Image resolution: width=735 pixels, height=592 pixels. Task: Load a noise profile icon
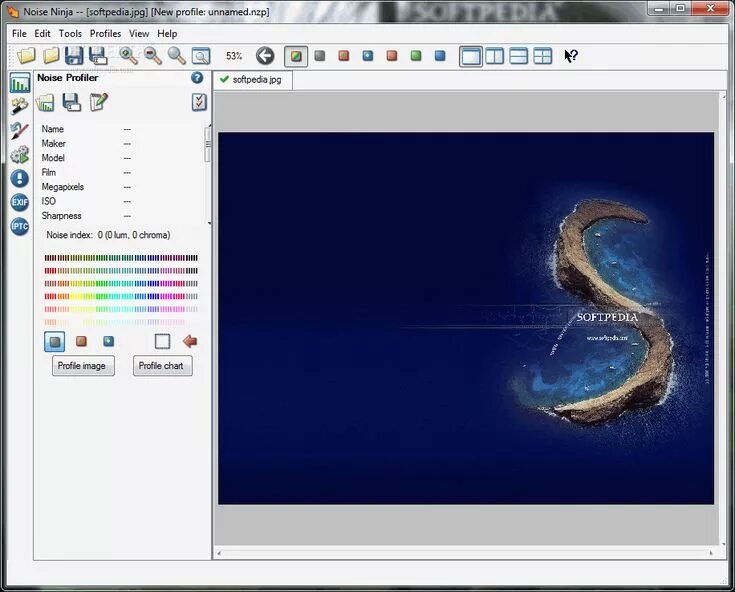[x=45, y=102]
